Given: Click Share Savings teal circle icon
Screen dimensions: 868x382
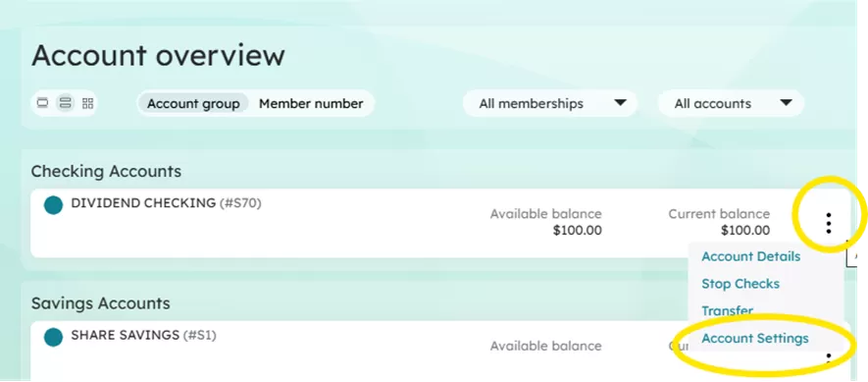Looking at the screenshot, I should coord(53,337).
